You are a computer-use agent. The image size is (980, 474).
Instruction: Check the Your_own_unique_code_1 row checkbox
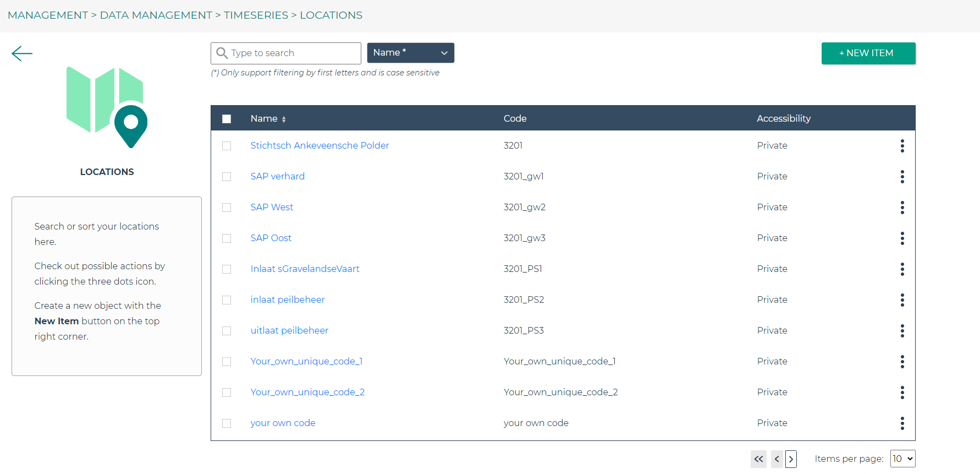coord(227,361)
